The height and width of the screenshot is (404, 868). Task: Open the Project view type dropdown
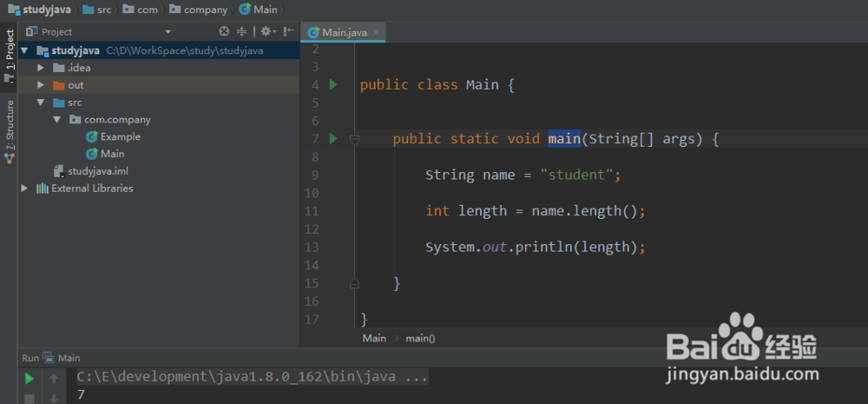tap(168, 32)
